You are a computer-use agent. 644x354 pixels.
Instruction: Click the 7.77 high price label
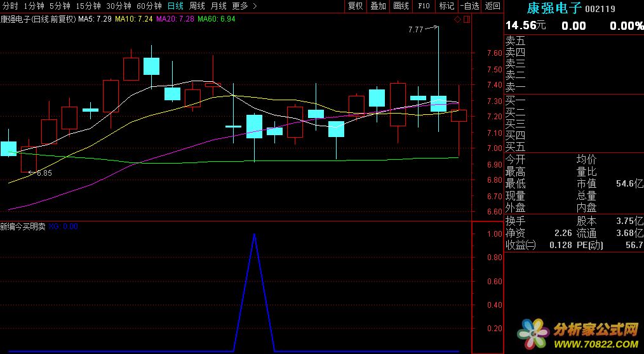click(x=415, y=30)
